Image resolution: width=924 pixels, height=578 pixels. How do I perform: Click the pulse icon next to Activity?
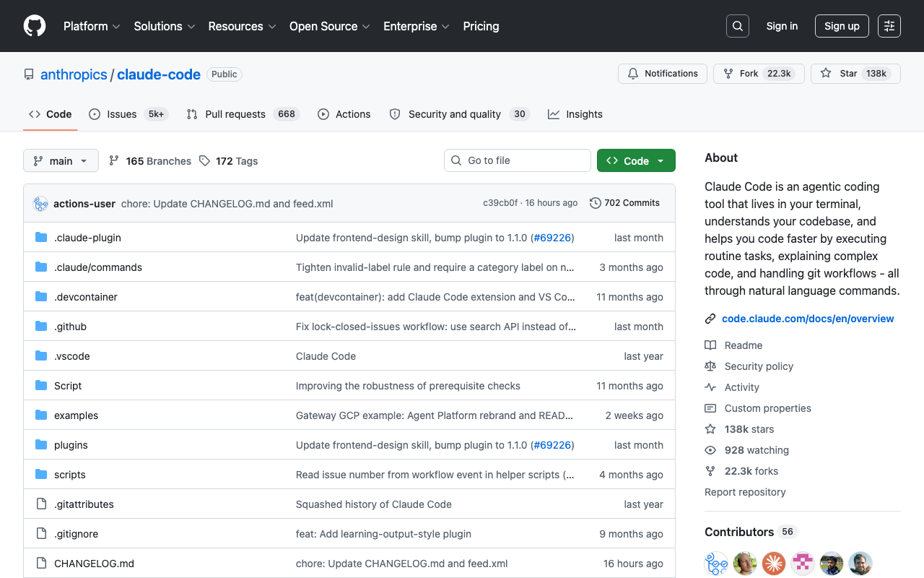click(x=710, y=387)
